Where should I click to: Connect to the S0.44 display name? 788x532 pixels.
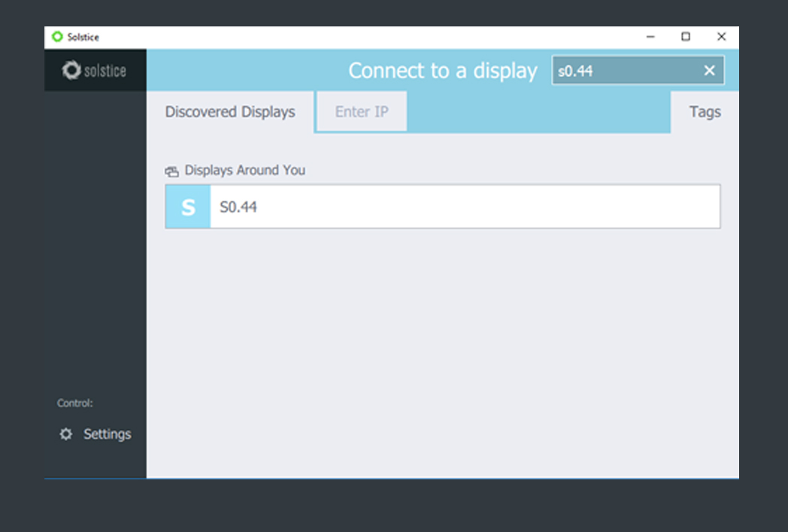[x=238, y=207]
